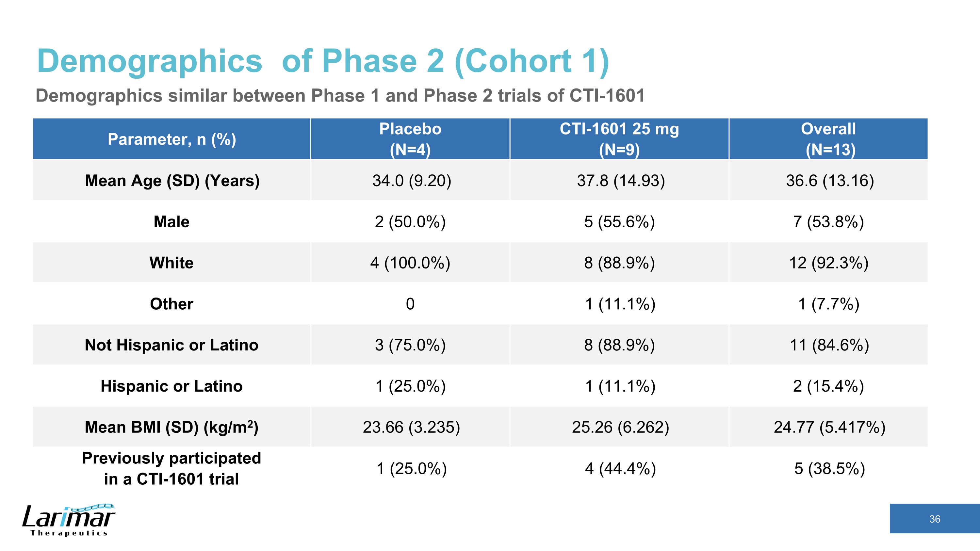Screen dimensions: 980x551
Task: Select the Parameter, n (%) header cell
Action: 171,139
